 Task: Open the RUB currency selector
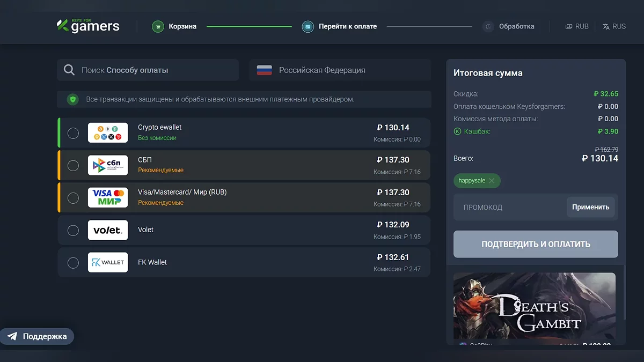(x=577, y=26)
